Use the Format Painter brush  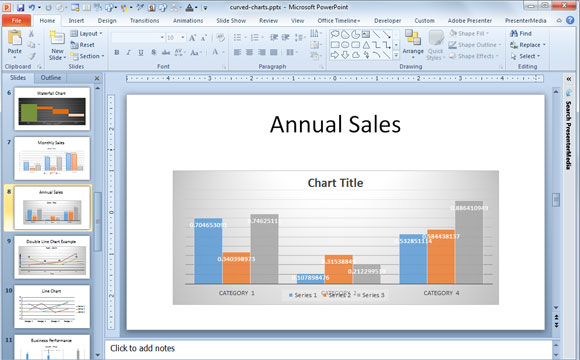(x=31, y=56)
